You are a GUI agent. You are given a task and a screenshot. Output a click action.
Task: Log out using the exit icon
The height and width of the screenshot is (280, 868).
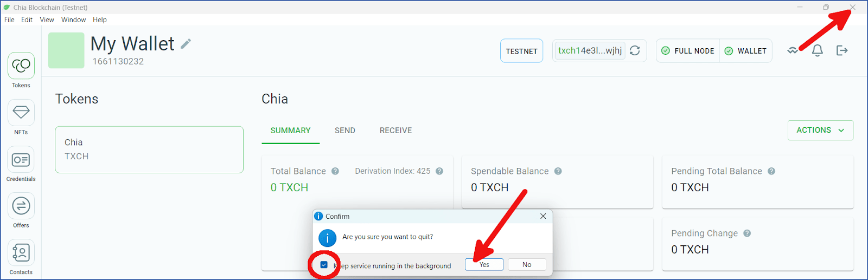click(x=842, y=50)
